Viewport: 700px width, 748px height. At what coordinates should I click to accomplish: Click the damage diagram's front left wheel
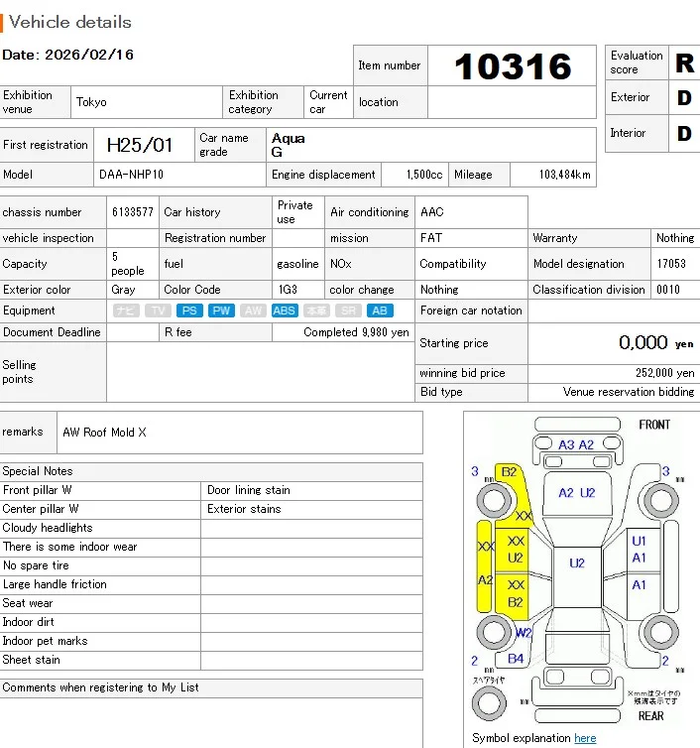(x=494, y=501)
